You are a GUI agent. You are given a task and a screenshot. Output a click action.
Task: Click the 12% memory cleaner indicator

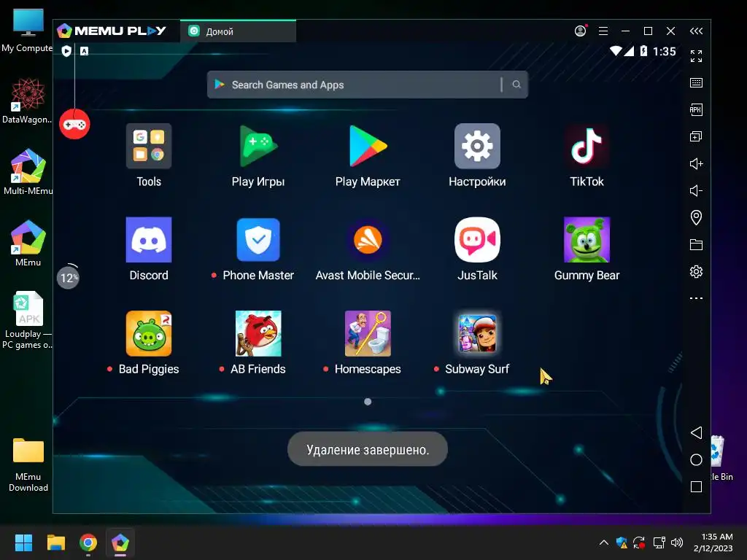click(x=68, y=277)
